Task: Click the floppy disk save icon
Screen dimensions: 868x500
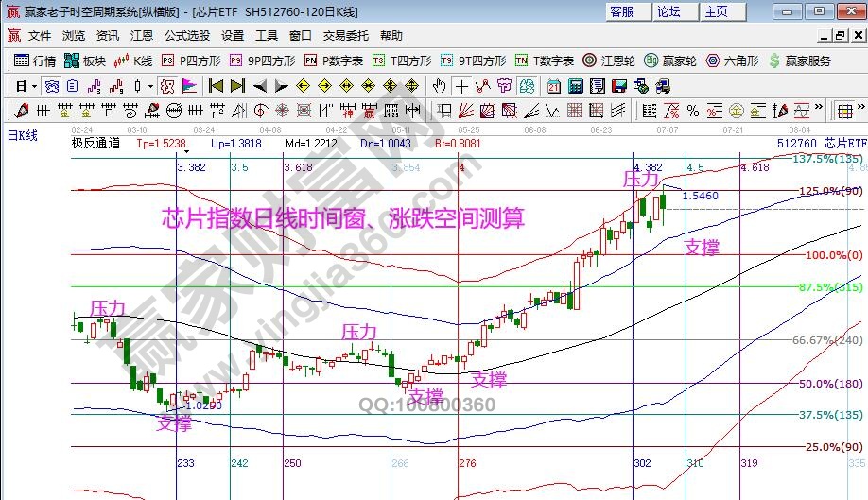Action: pyautogui.click(x=619, y=86)
